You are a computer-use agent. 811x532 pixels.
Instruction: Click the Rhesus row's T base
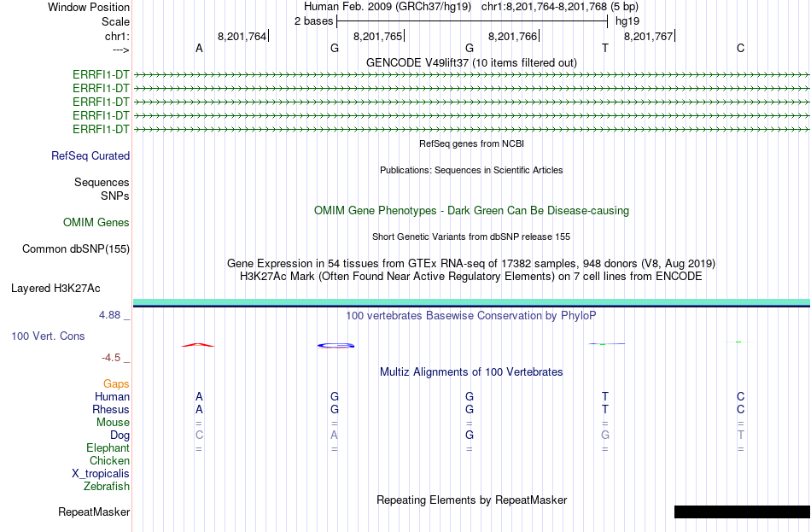pyautogui.click(x=605, y=409)
